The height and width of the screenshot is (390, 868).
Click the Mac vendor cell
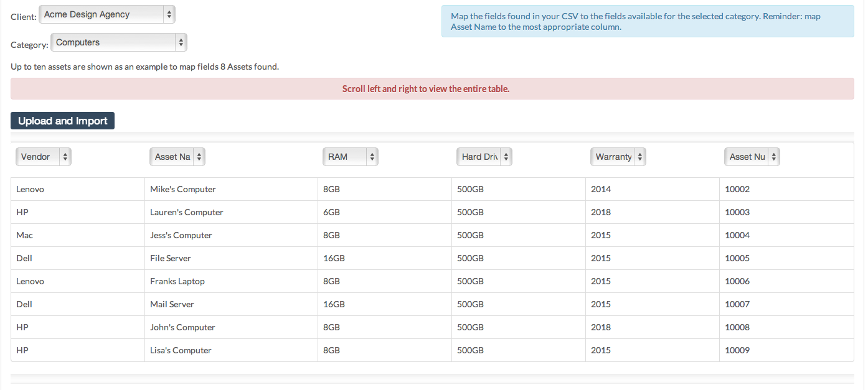tap(25, 236)
